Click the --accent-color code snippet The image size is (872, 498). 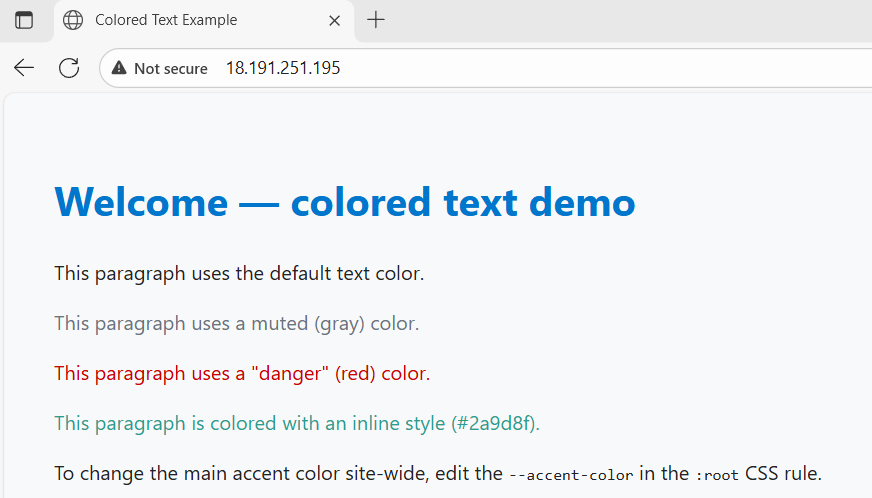tap(571, 475)
